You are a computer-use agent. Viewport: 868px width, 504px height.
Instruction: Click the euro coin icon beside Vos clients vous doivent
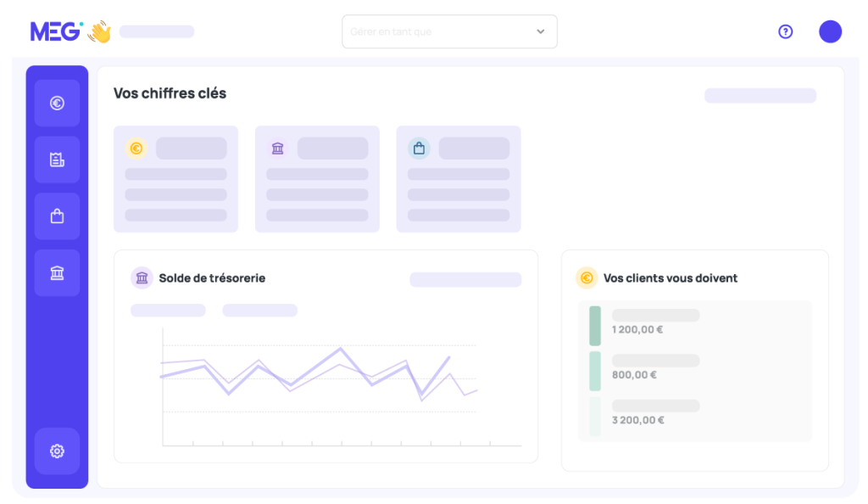(x=585, y=277)
